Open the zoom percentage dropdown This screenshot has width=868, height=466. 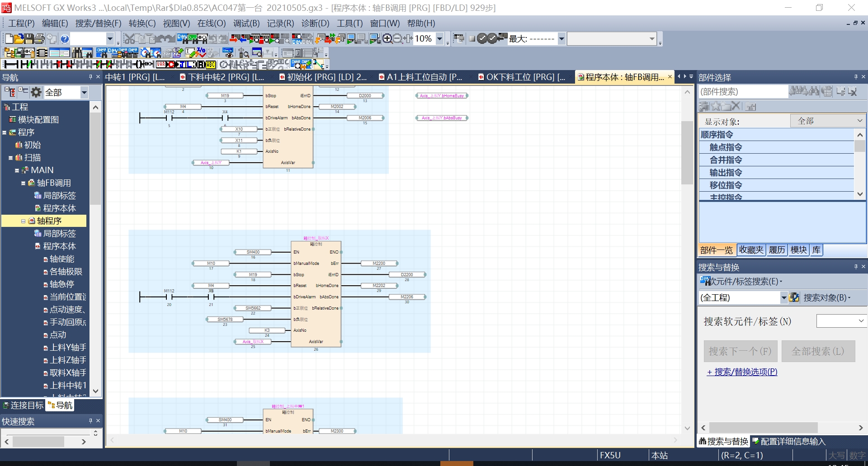(x=439, y=39)
